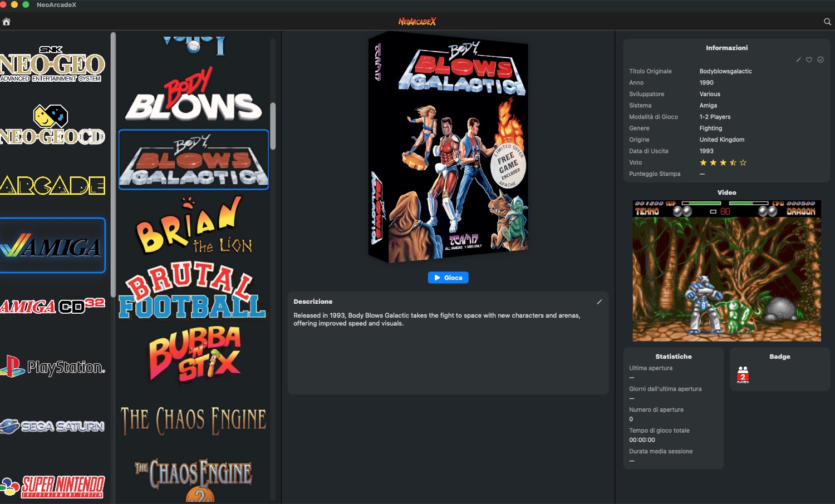Toggle the completed checkmark seal icon
The image size is (835, 504).
tap(821, 60)
